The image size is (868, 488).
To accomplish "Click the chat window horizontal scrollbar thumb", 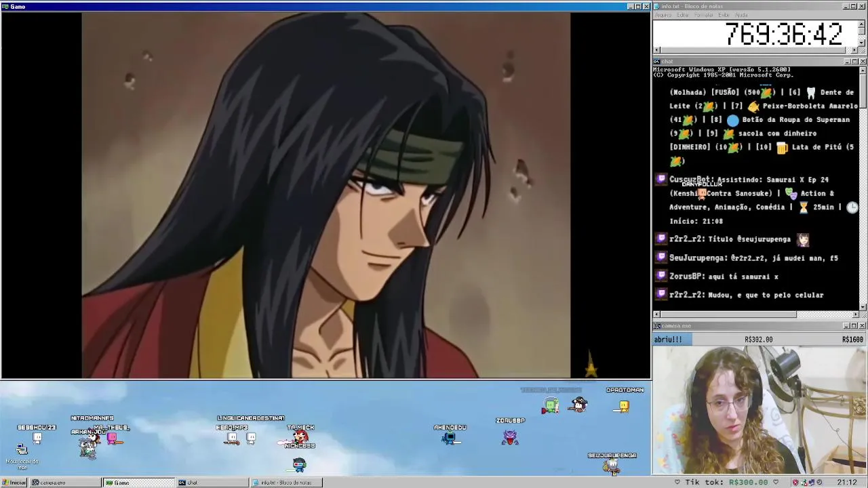I will (x=728, y=314).
